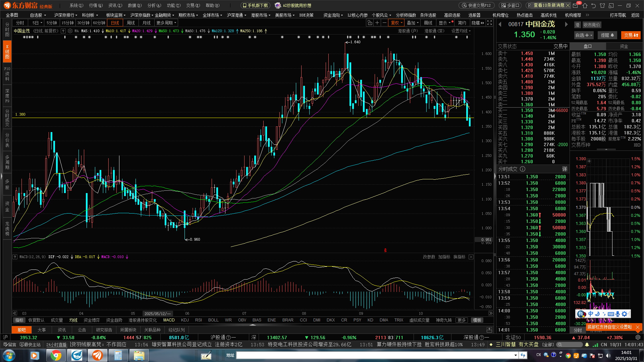Click 手机版下载 button
644x362 pixels.
coord(256,5)
